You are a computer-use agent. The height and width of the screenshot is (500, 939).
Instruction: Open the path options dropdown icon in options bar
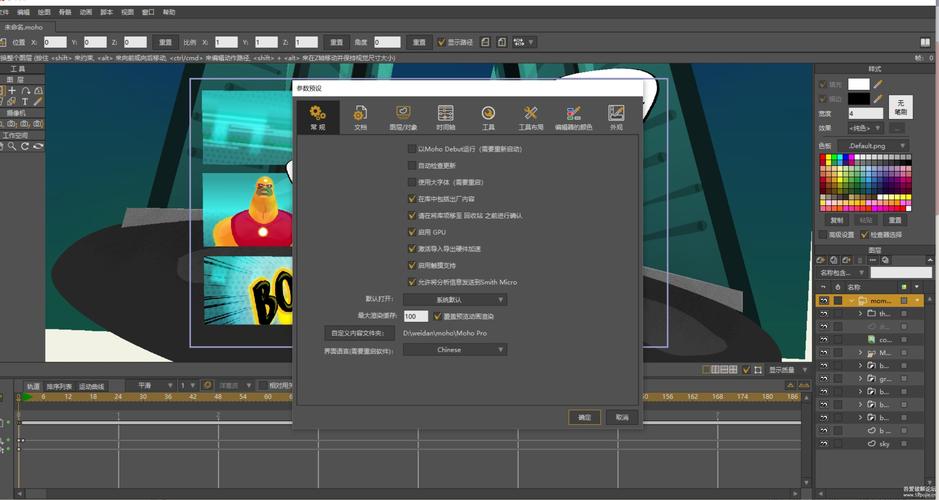523,42
